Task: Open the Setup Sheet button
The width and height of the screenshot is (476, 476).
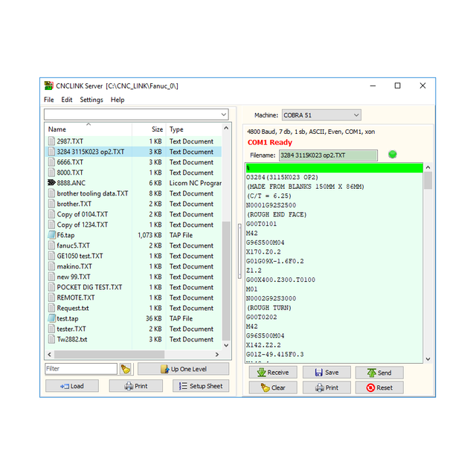Action: [201, 386]
